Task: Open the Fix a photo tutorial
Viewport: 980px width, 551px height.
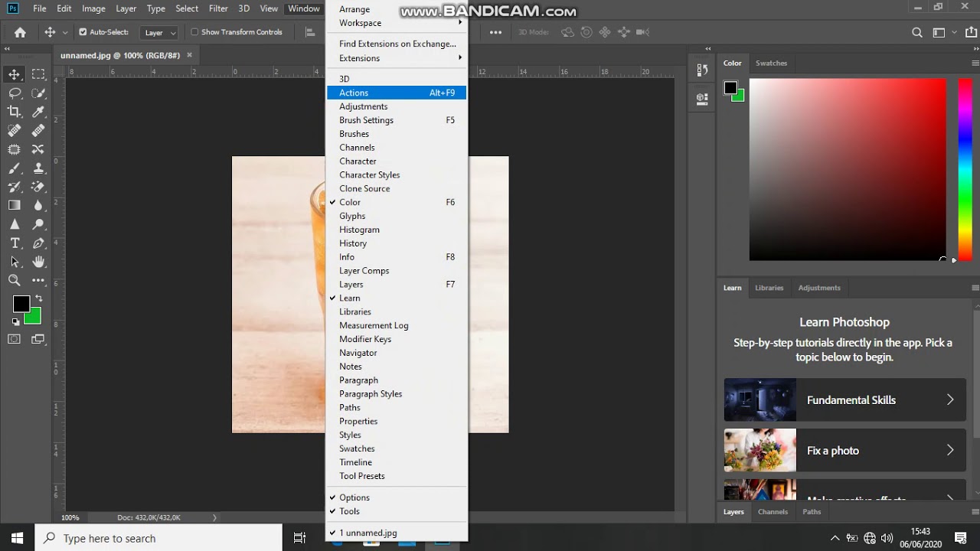Action: click(x=844, y=450)
